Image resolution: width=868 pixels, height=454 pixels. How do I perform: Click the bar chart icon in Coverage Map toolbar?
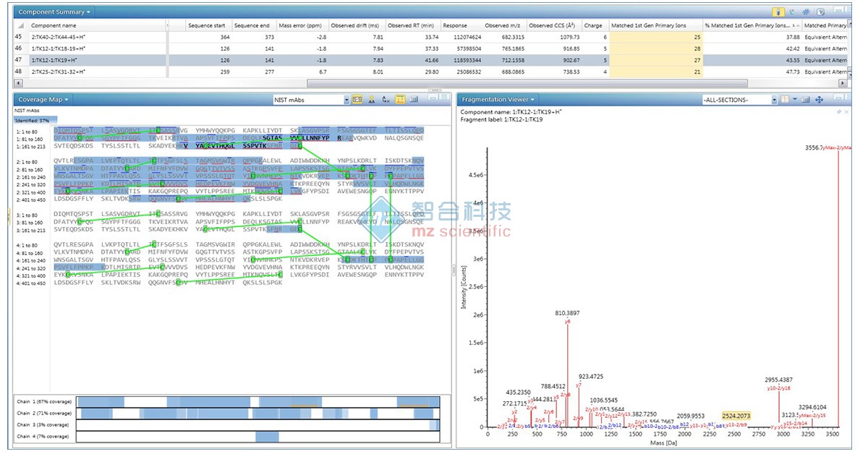pyautogui.click(x=414, y=100)
